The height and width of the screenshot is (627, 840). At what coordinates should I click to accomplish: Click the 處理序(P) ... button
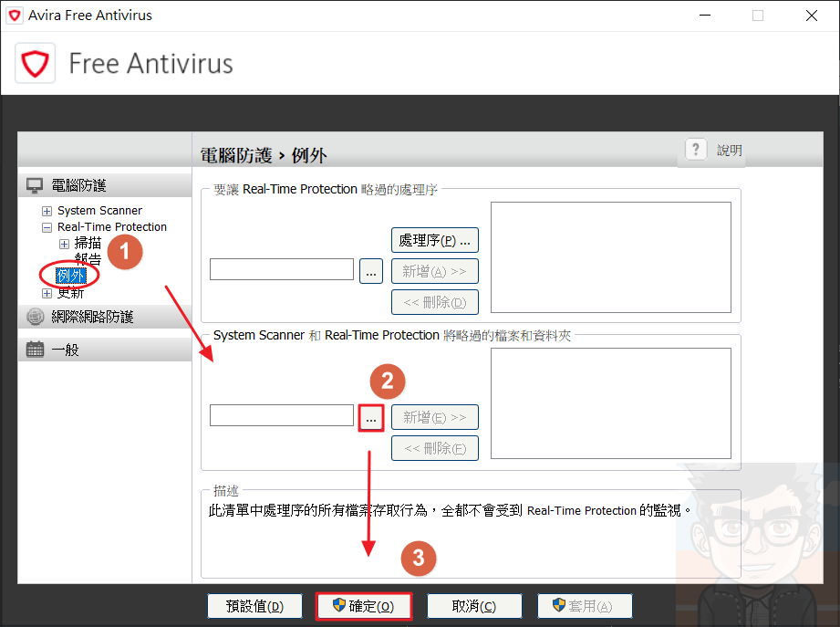[435, 240]
